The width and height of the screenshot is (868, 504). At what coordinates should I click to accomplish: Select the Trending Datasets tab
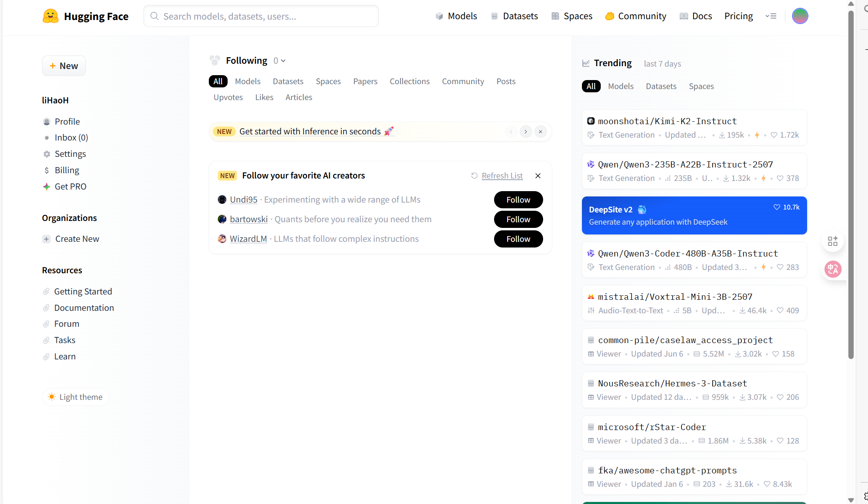click(661, 86)
